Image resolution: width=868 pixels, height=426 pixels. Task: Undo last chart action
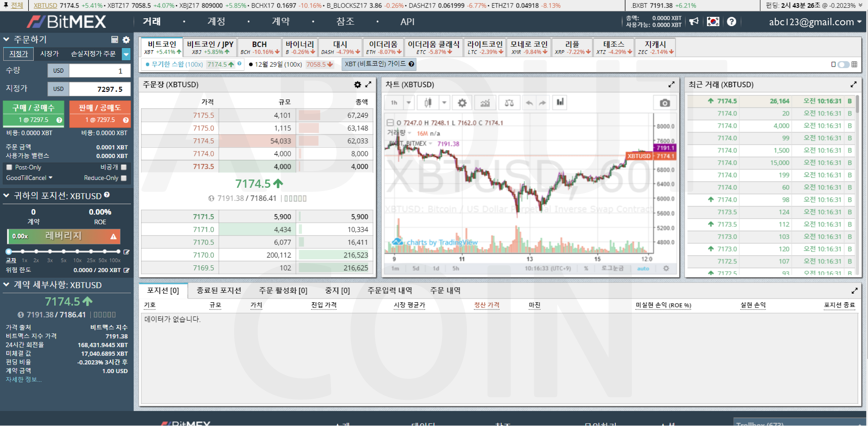point(529,103)
